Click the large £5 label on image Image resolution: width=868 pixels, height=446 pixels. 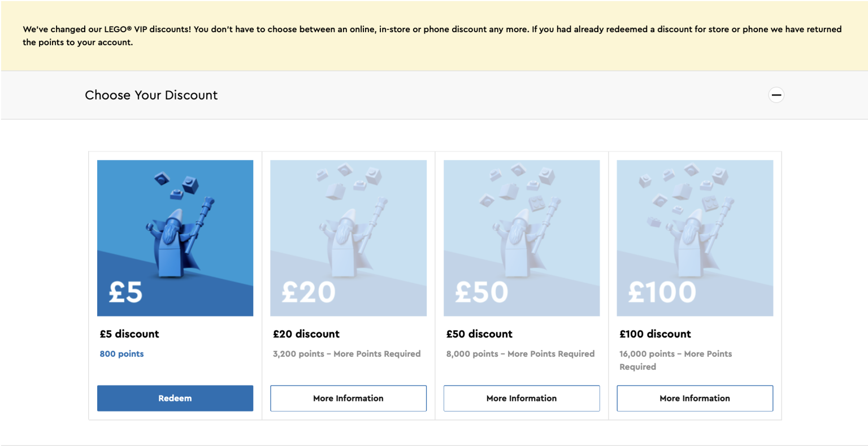pos(125,292)
